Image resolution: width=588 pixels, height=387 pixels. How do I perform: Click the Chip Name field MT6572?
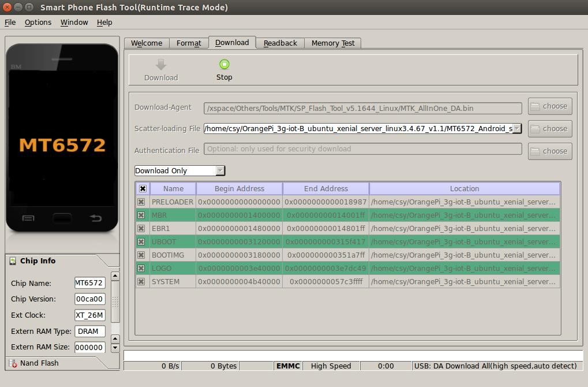pyautogui.click(x=90, y=283)
